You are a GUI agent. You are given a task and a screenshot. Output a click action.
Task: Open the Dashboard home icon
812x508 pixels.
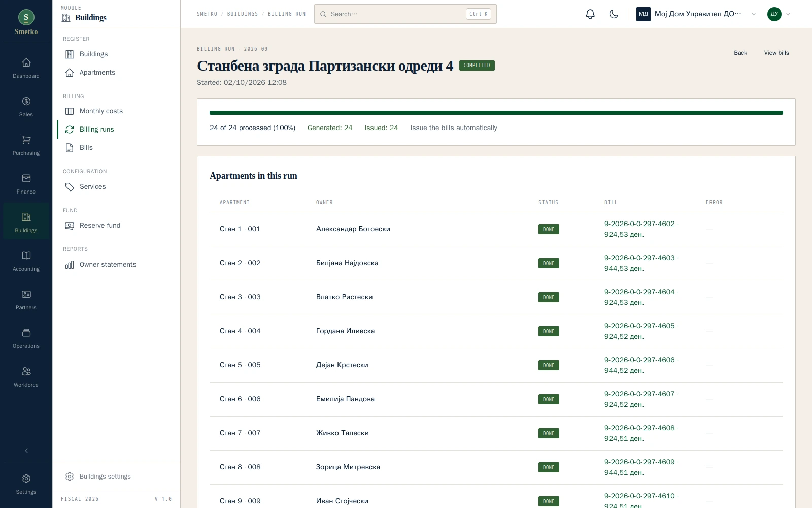26,62
